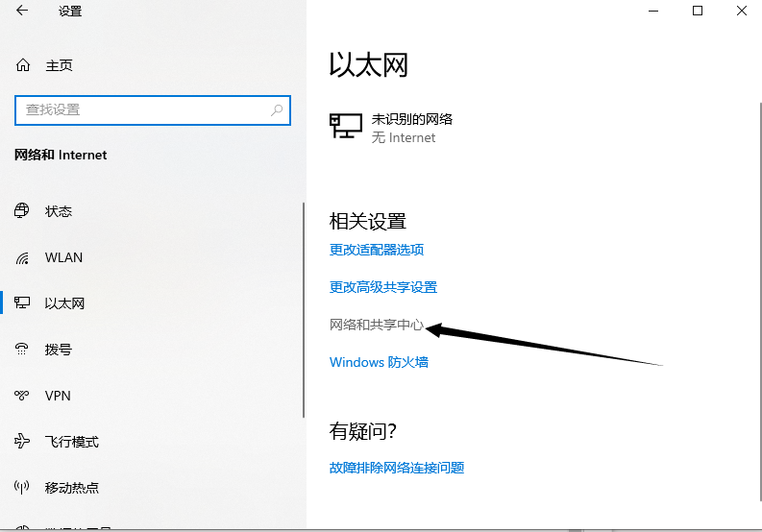Select 飞行模式 in the sidebar

click(x=72, y=442)
